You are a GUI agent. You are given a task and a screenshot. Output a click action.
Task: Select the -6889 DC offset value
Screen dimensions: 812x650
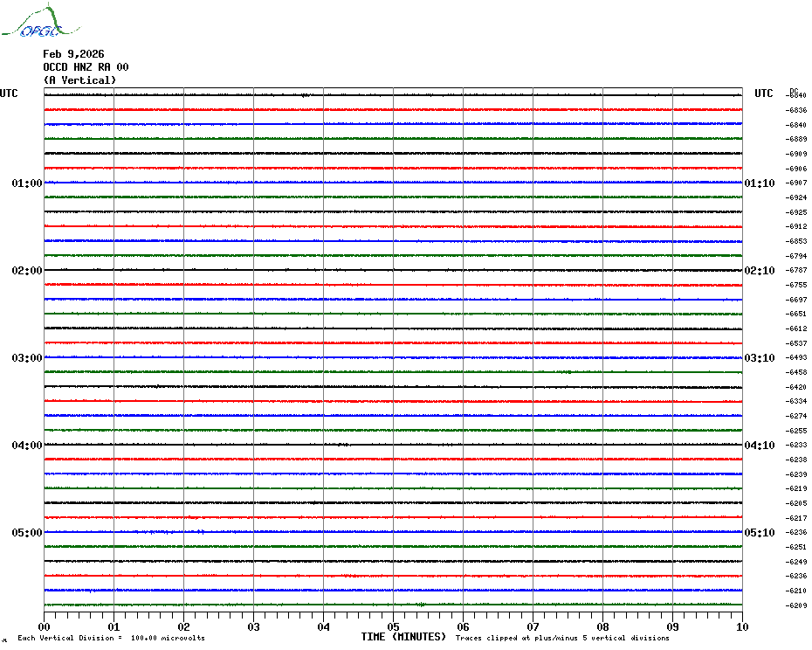click(x=796, y=139)
